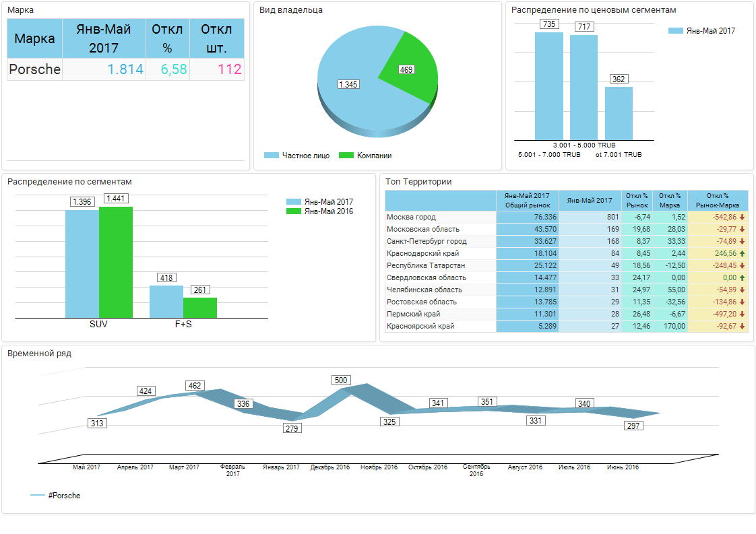Viewport: 756px width, 534px height.
Task: Select the green Компании legend swatch
Action: coord(346,156)
